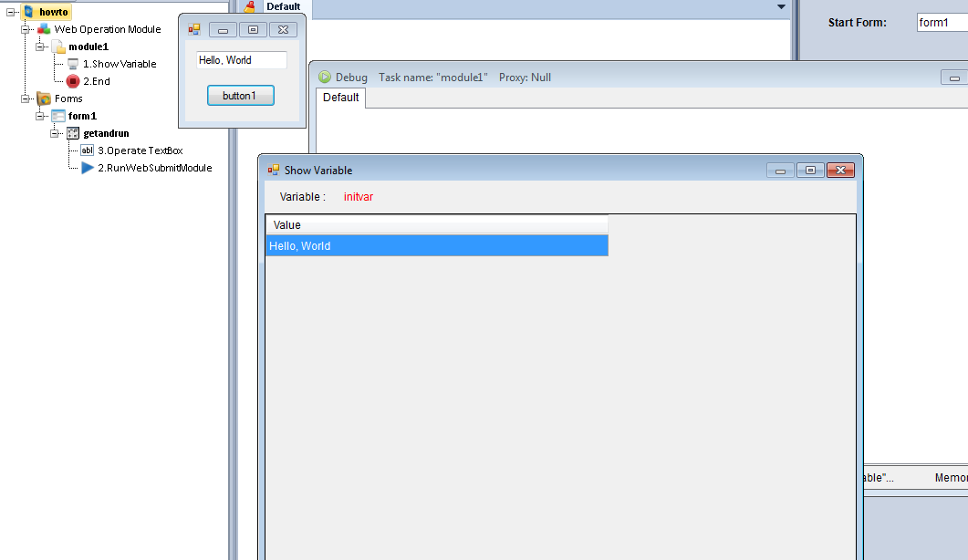Click the Start Form input field
The width and height of the screenshot is (968, 560).
point(942,23)
